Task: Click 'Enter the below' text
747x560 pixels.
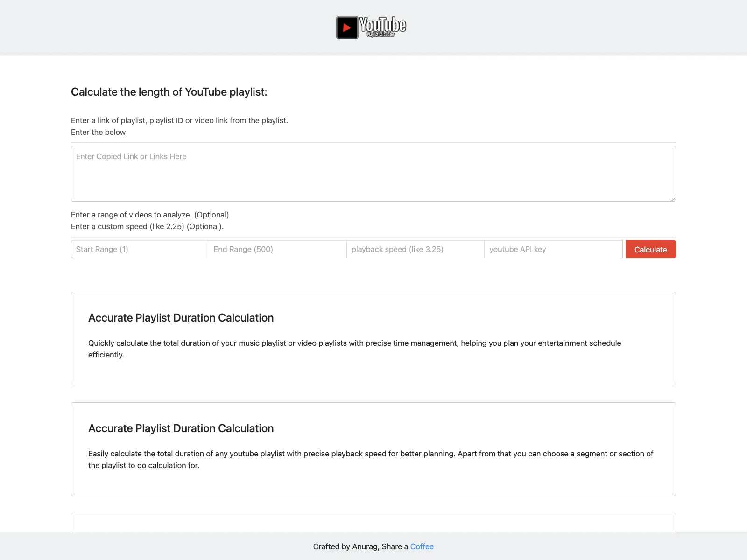Action: [x=98, y=132]
